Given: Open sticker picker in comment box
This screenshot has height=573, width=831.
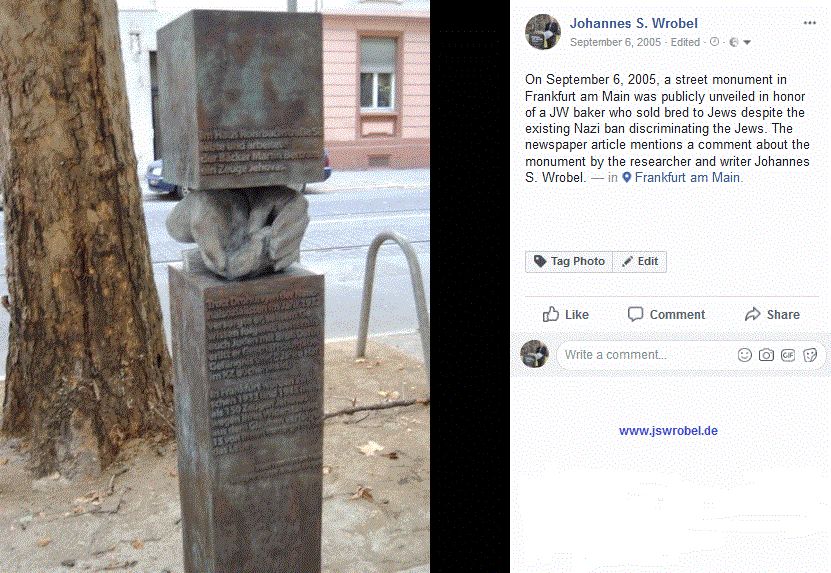Looking at the screenshot, I should pos(810,355).
